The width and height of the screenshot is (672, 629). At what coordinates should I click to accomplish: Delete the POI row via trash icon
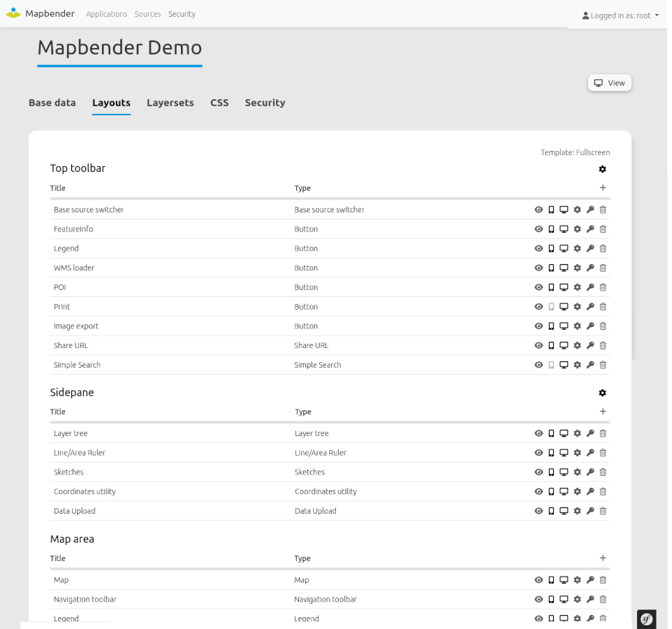pyautogui.click(x=603, y=287)
